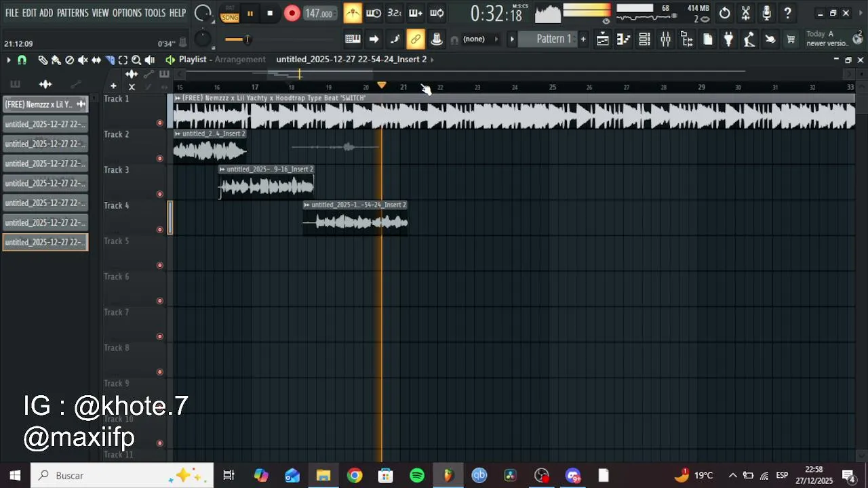Toggle the recording countdown button
The height and width of the screenshot is (488, 868).
click(x=395, y=13)
